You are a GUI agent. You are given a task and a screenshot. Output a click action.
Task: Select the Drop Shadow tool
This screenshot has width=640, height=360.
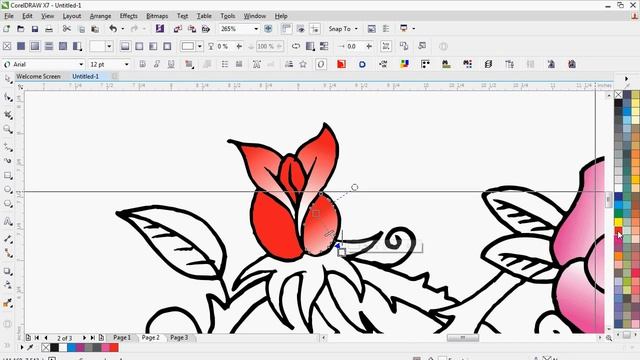point(8,271)
